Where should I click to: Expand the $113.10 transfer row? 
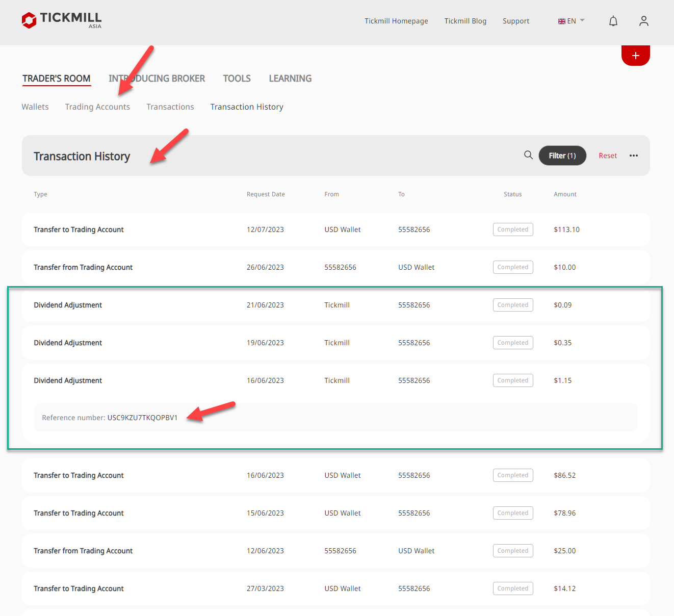click(x=336, y=229)
